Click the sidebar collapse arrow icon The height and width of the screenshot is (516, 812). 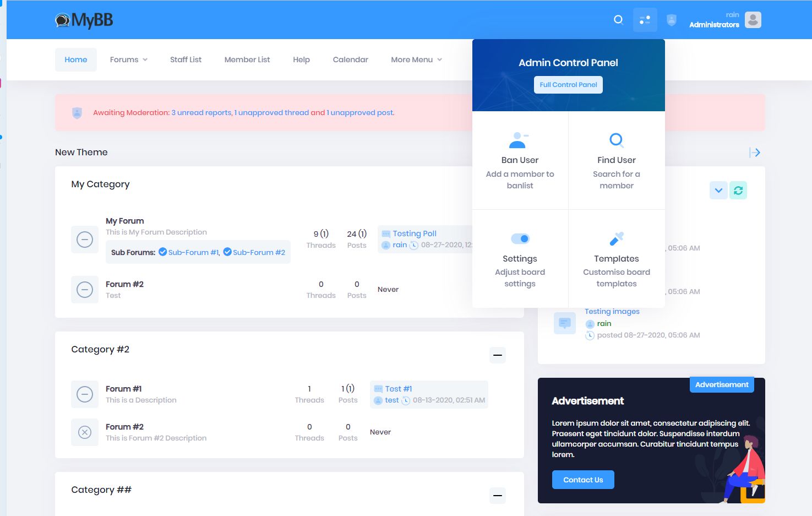[754, 153]
